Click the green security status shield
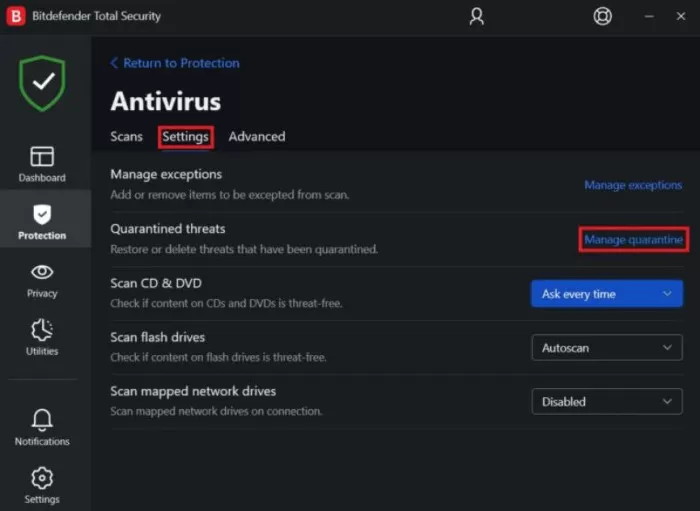This screenshot has height=511, width=700. click(42, 83)
